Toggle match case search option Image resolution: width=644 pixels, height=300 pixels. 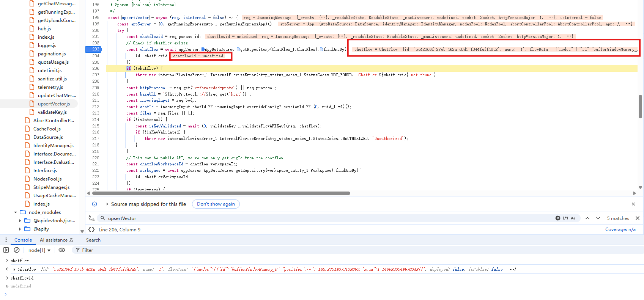click(x=573, y=218)
